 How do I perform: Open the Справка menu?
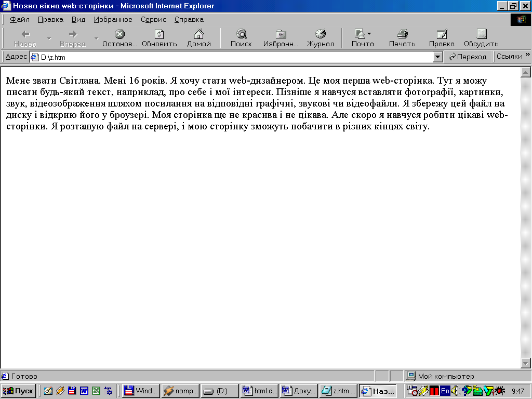(x=189, y=20)
